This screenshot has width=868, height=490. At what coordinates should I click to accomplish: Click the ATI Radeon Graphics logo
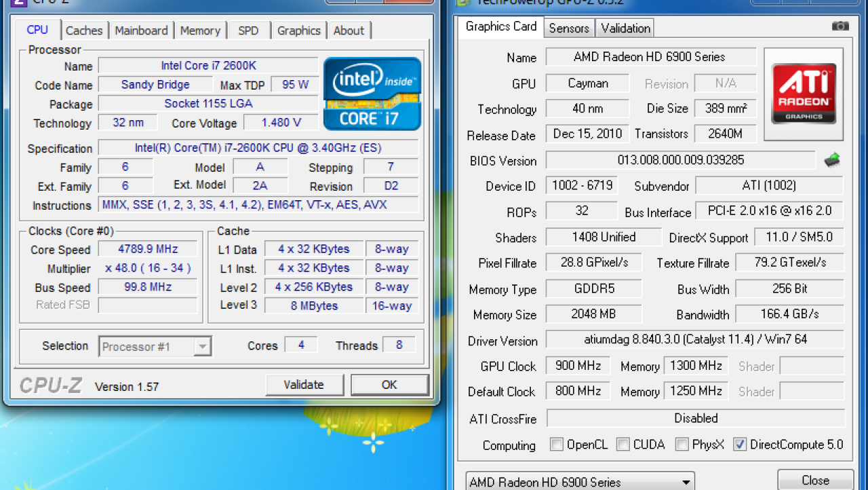(x=804, y=94)
